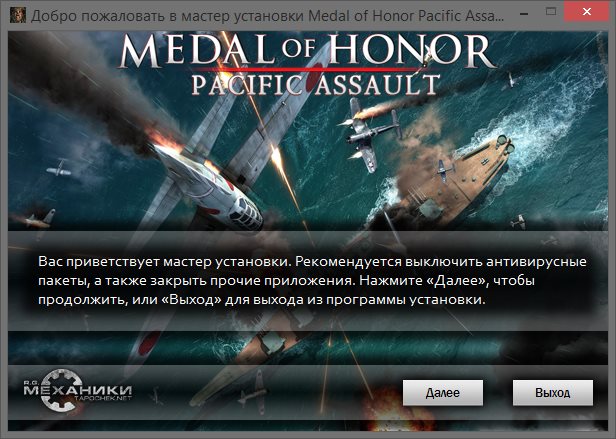Click the Pacific Assault subtitle text
The height and width of the screenshot is (439, 616).
(316, 85)
